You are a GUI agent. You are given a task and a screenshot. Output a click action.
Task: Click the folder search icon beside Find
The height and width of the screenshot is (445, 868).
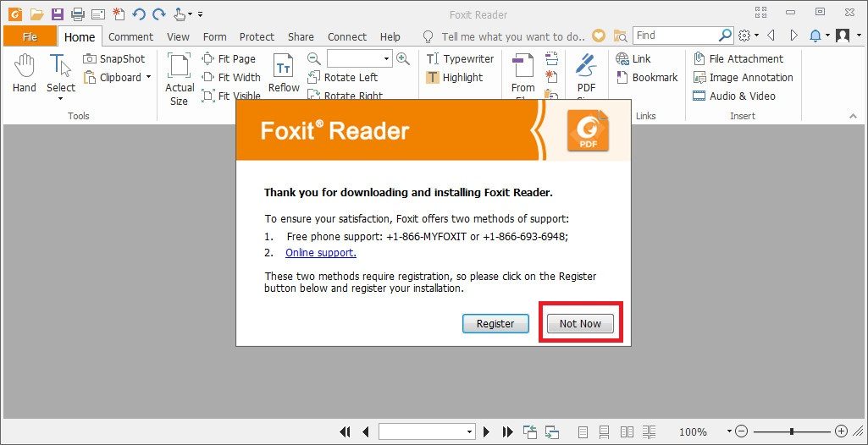coord(620,36)
